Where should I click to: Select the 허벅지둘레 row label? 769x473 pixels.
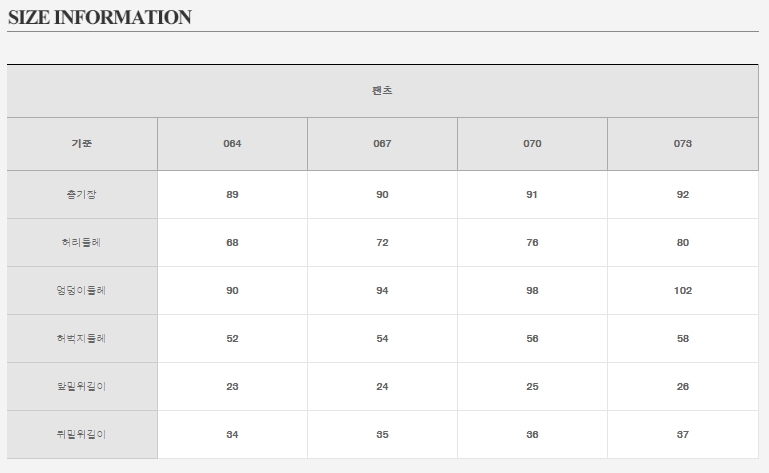tap(82, 339)
